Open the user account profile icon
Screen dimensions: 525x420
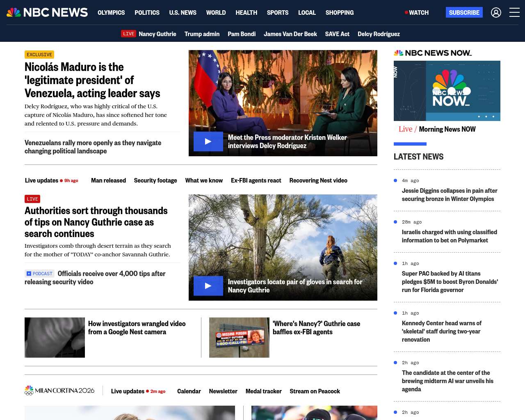point(496,13)
